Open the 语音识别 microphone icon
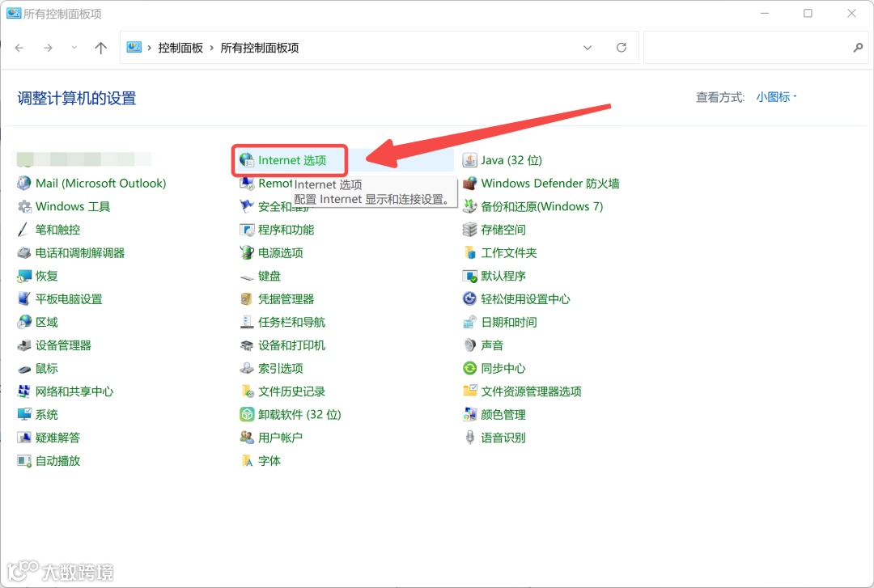Image resolution: width=874 pixels, height=588 pixels. coord(469,438)
